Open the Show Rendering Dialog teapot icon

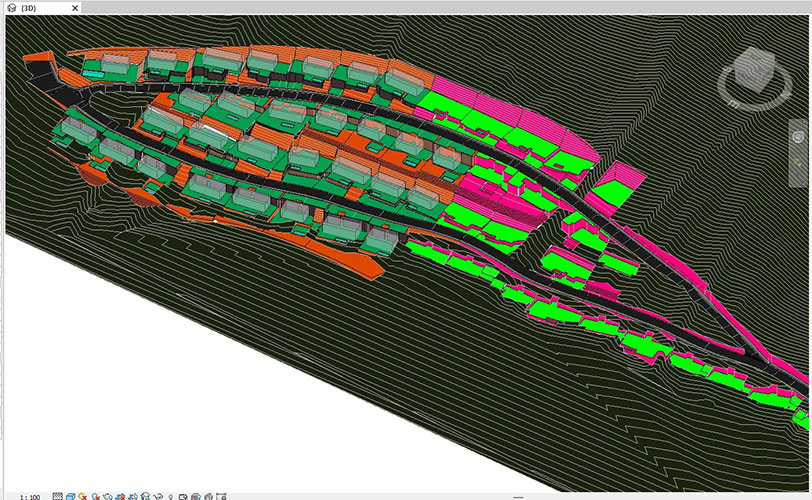pos(108,497)
